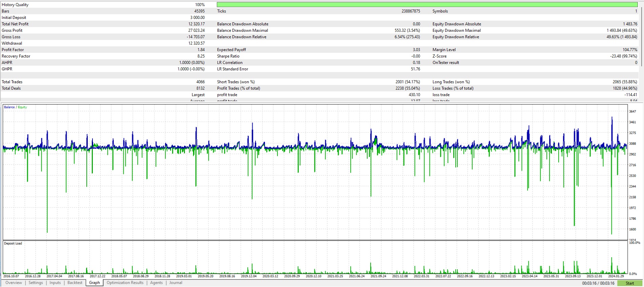The height and width of the screenshot is (287, 644).
Task: Select the Total Net Profit value 12 320.17
Action: 196,24
